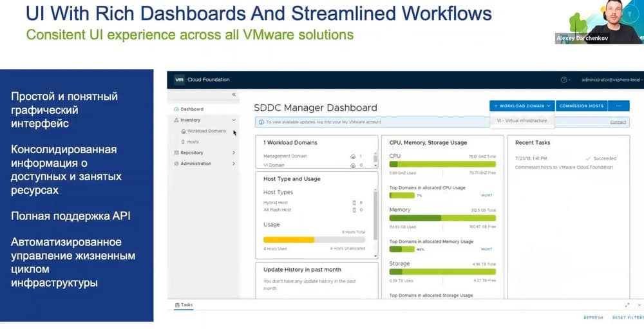Open the Workload Domain dropdown button
Screen dimensions: 644x329
[522, 106]
